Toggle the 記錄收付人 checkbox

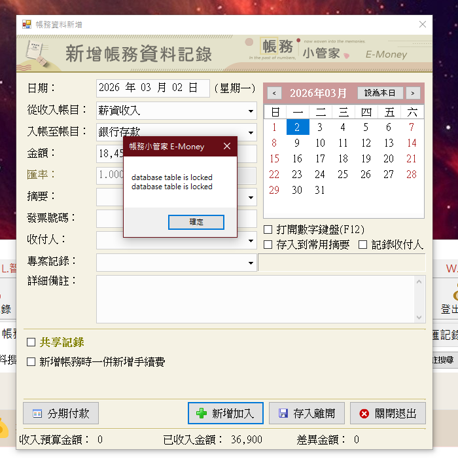coord(363,244)
